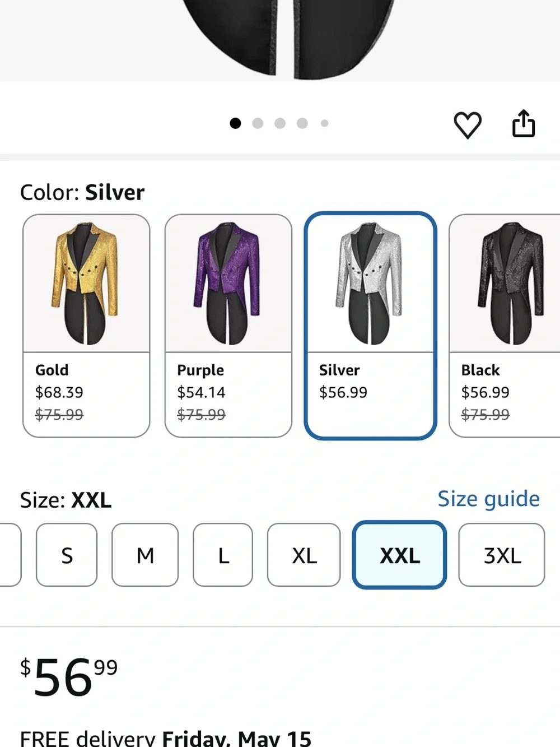Tap the share icon
The width and height of the screenshot is (560, 747).
click(x=524, y=123)
